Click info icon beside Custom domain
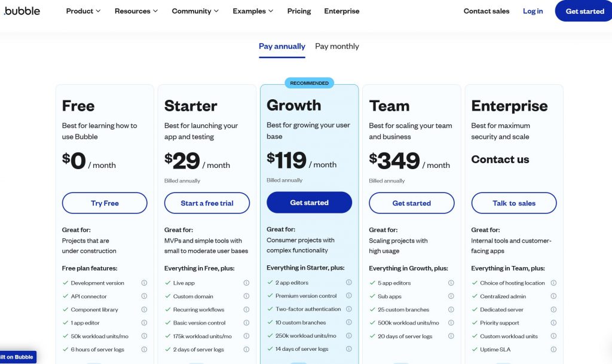 click(246, 296)
